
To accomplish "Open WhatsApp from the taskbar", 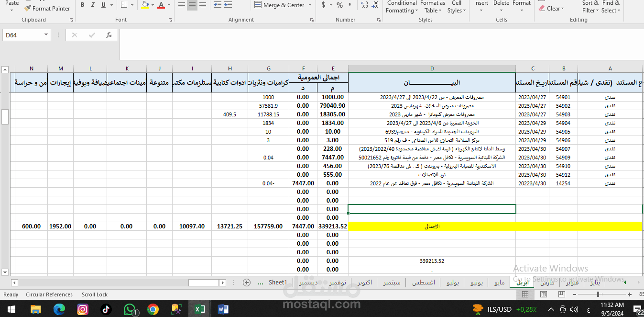I will (130, 309).
